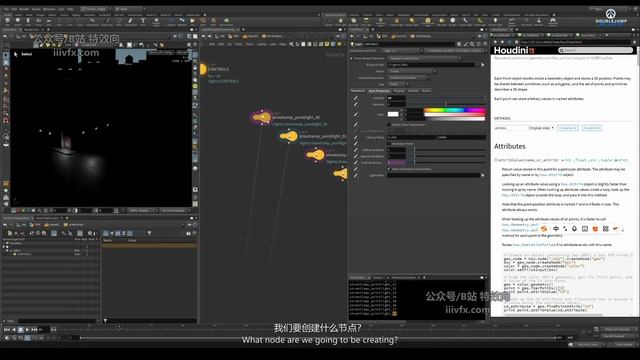Click the second streetlamp pointlight node

click(x=289, y=136)
